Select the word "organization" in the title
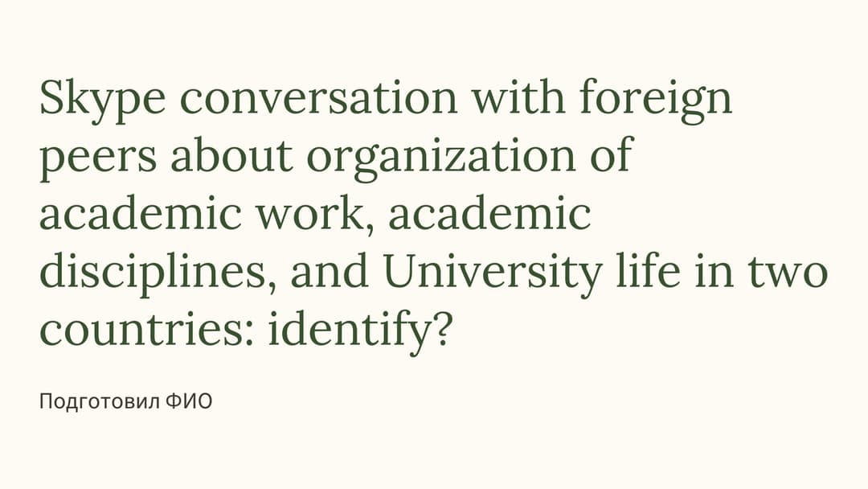The height and width of the screenshot is (489, 868). [441, 159]
